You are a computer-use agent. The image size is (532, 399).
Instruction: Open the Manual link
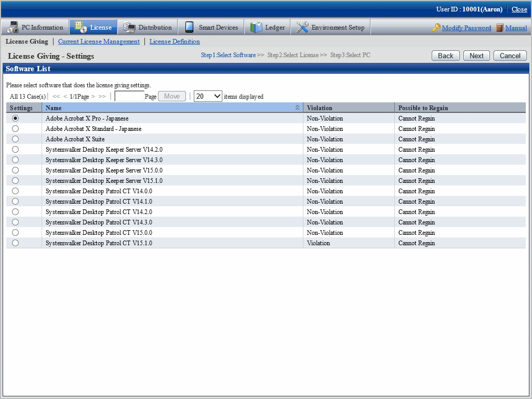click(516, 28)
